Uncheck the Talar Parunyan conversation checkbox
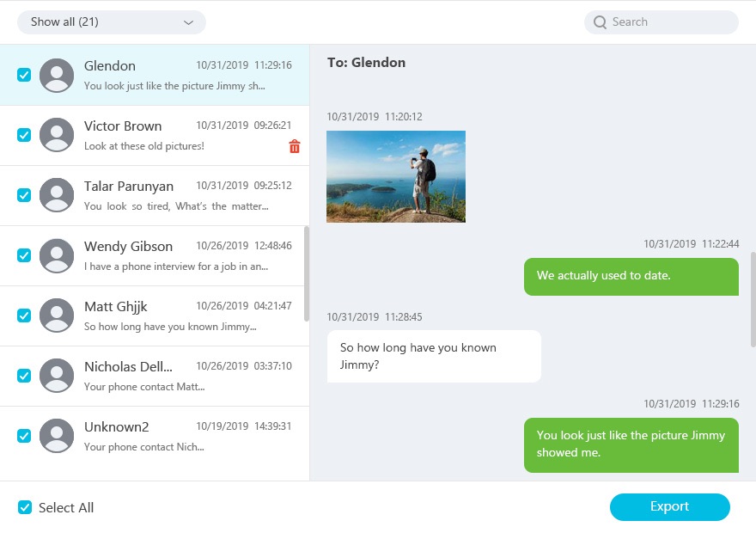Screen dimensions: 756x533 (x=24, y=195)
